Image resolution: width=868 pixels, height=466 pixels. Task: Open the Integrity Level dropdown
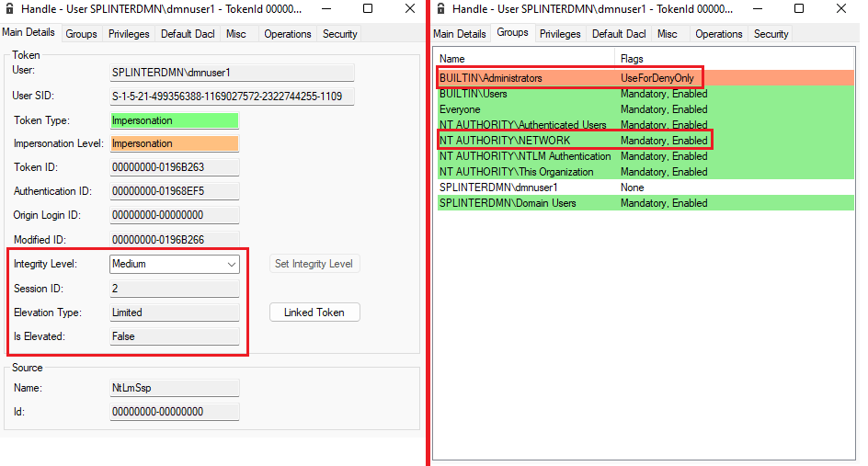pos(174,264)
